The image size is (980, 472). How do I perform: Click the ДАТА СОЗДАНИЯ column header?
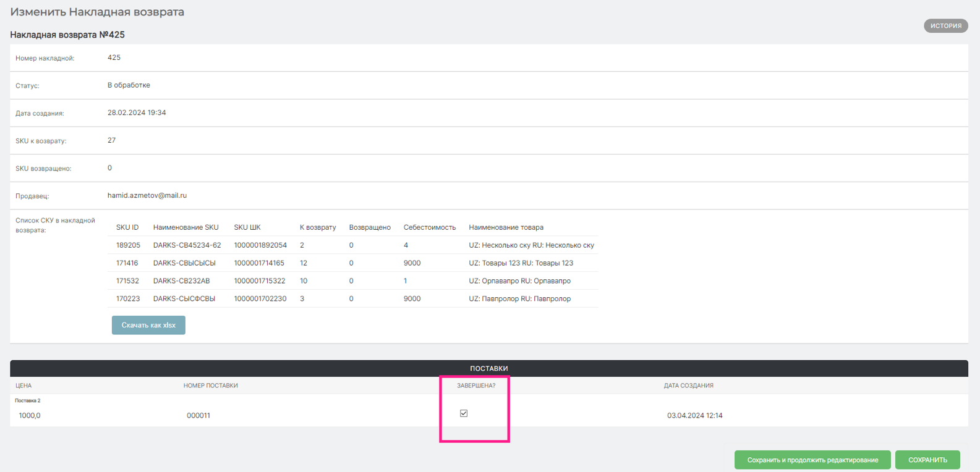point(689,386)
